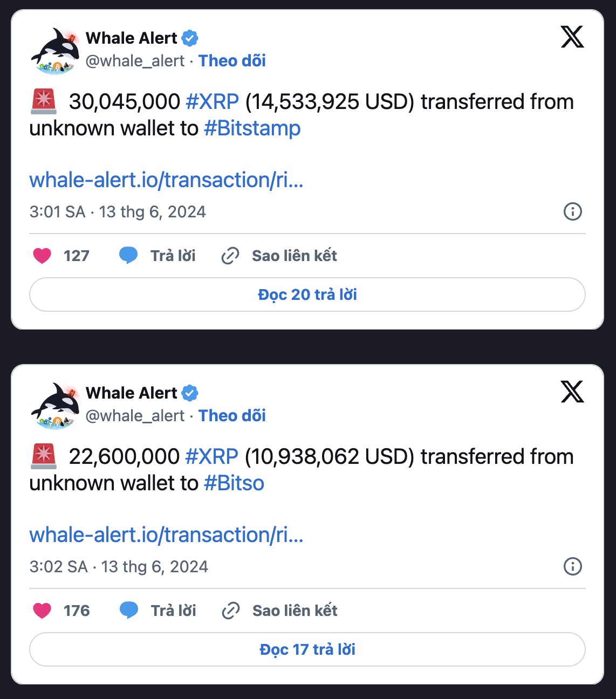Click Theo dõi on the second tweet
Image resolution: width=616 pixels, height=699 pixels.
[x=232, y=416]
